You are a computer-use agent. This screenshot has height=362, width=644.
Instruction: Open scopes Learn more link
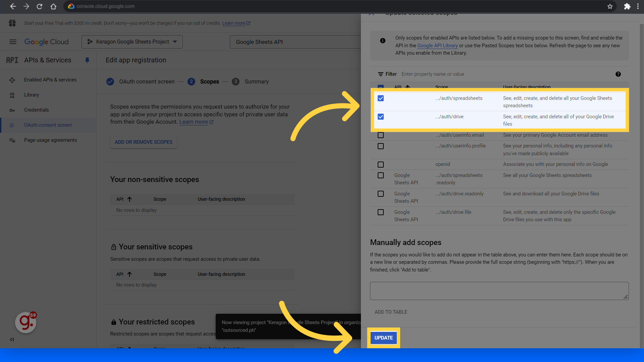pos(196,122)
